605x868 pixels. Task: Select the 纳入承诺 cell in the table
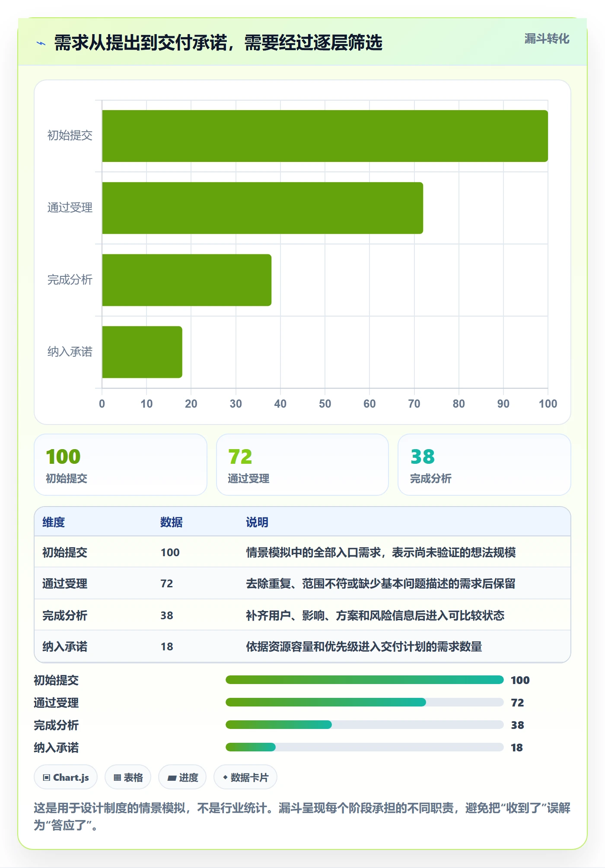point(65,646)
